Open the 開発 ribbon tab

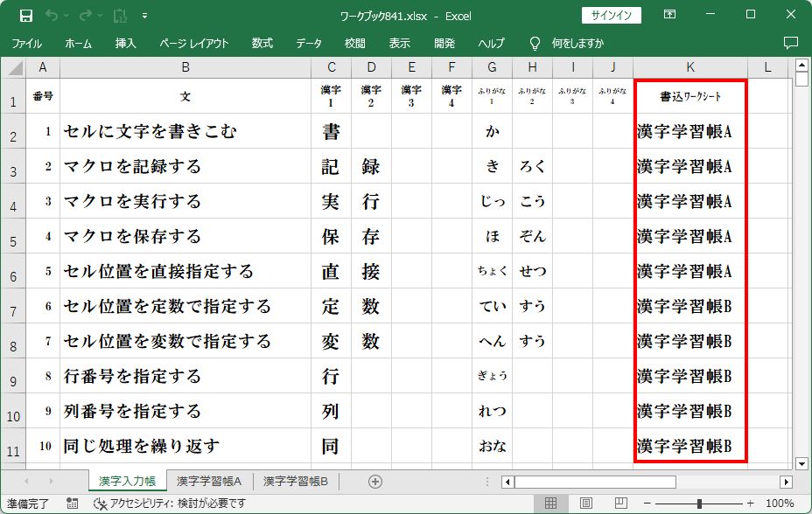[444, 44]
